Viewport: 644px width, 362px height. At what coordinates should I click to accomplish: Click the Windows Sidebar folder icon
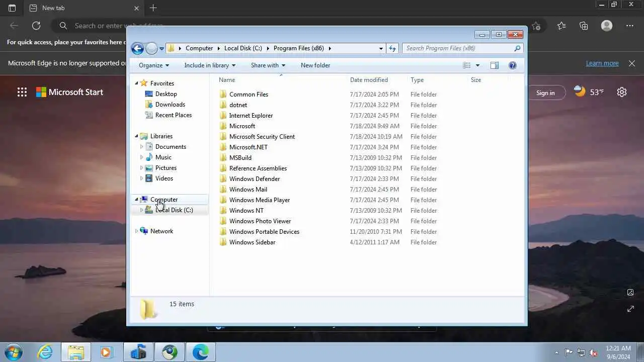(223, 242)
